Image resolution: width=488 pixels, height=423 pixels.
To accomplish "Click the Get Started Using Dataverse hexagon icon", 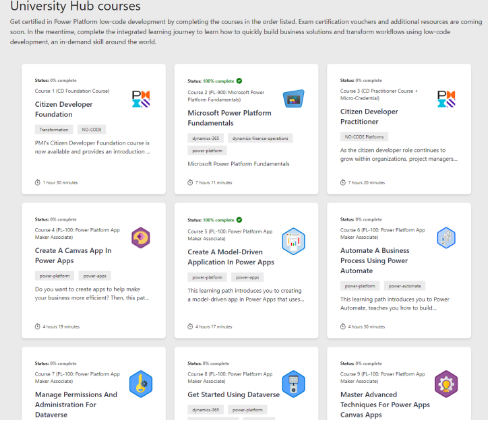I will pos(293,384).
